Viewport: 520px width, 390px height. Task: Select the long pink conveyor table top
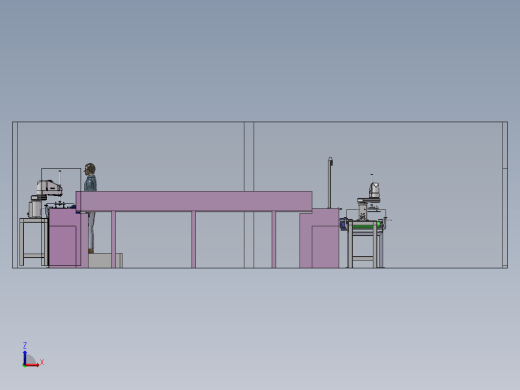pyautogui.click(x=194, y=201)
